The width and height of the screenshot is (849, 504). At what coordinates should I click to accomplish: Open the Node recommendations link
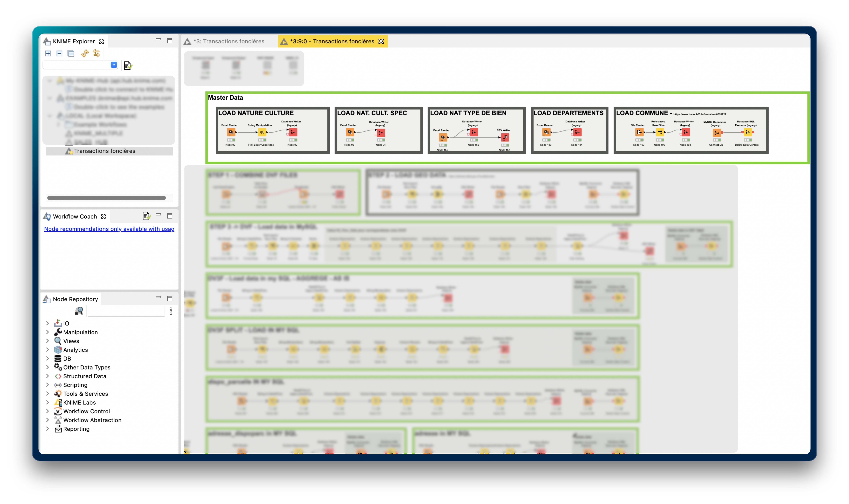click(x=109, y=229)
